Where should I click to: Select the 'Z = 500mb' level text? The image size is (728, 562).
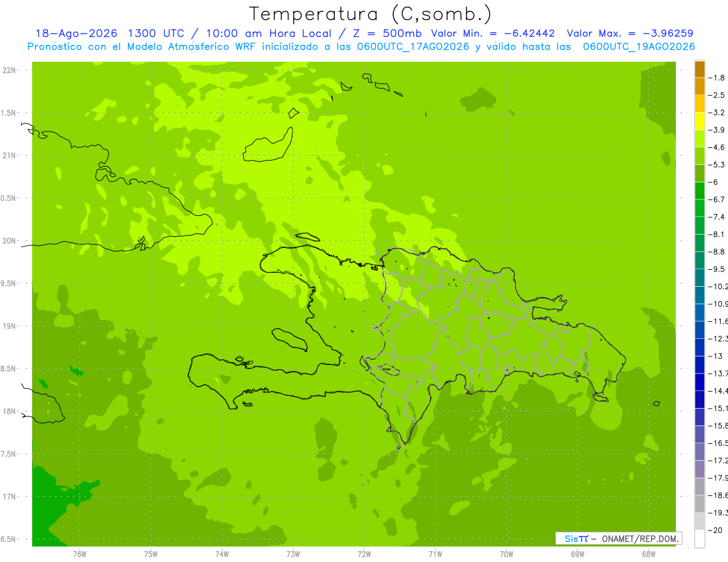pos(386,33)
